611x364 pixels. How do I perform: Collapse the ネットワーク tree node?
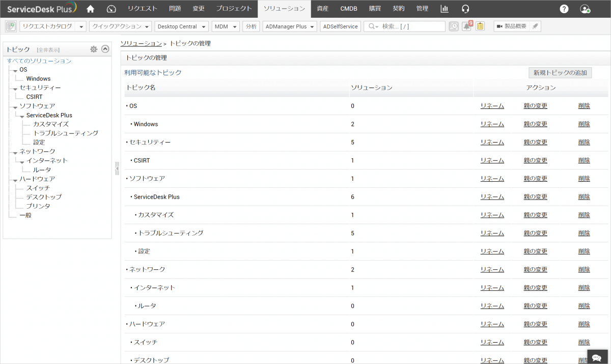tap(15, 152)
